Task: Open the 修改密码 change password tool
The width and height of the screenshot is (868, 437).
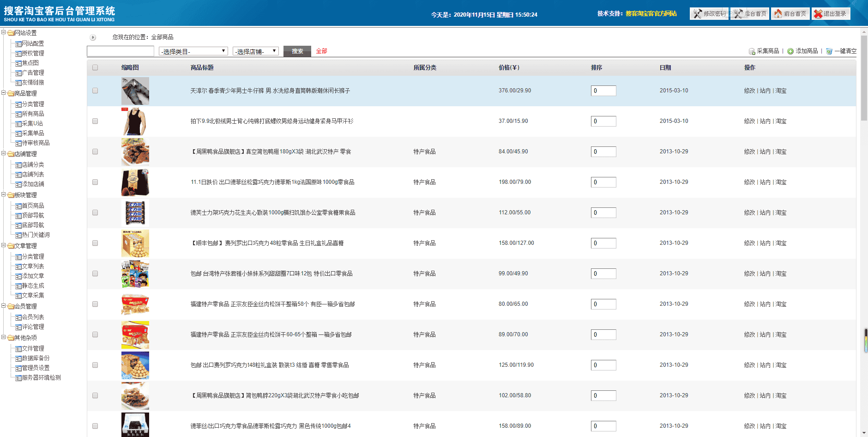Action: pyautogui.click(x=709, y=13)
